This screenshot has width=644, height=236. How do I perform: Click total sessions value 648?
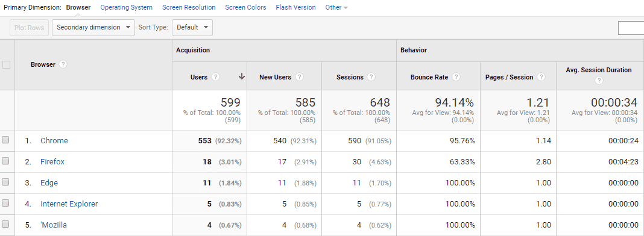point(380,102)
